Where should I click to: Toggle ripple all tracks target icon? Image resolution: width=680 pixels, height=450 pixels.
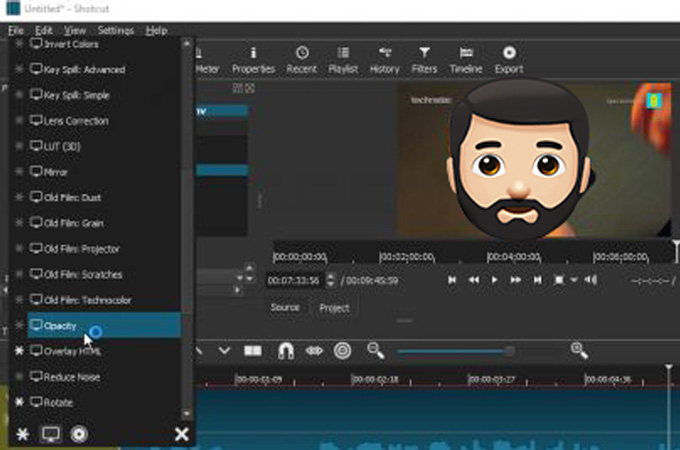point(342,351)
